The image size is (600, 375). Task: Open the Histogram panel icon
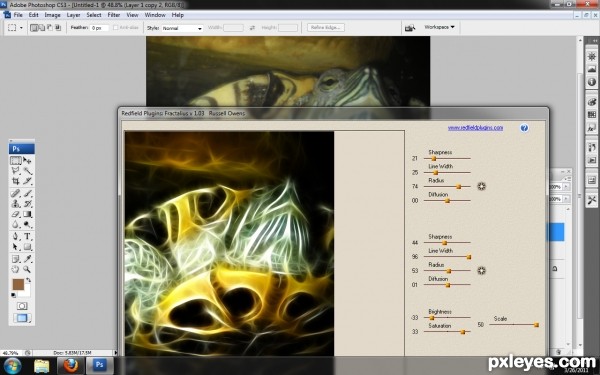point(592,69)
